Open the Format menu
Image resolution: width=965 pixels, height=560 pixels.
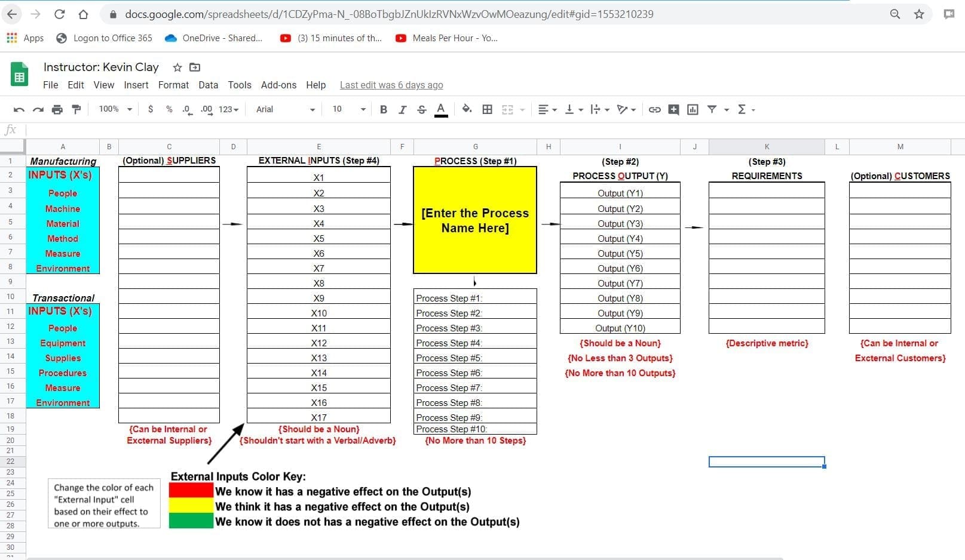click(x=173, y=85)
